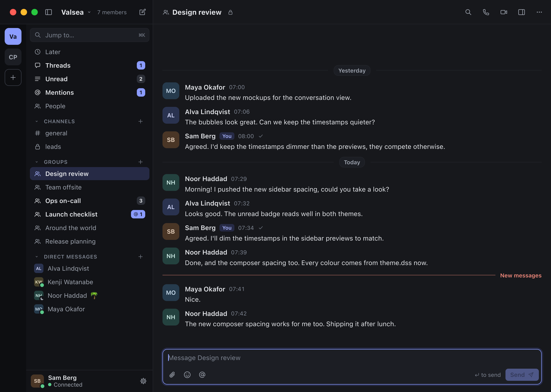Focus the Jump to search field

pos(90,35)
